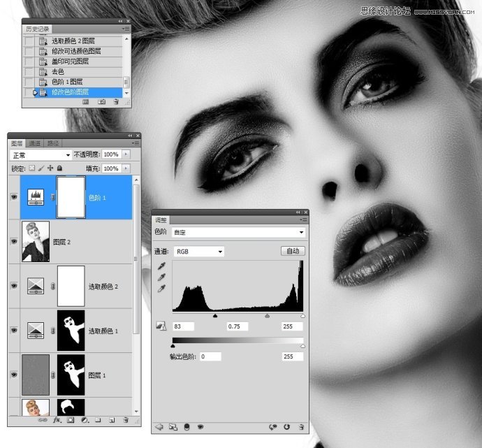
Task: Create new snapshot in History panel
Action: 102,101
